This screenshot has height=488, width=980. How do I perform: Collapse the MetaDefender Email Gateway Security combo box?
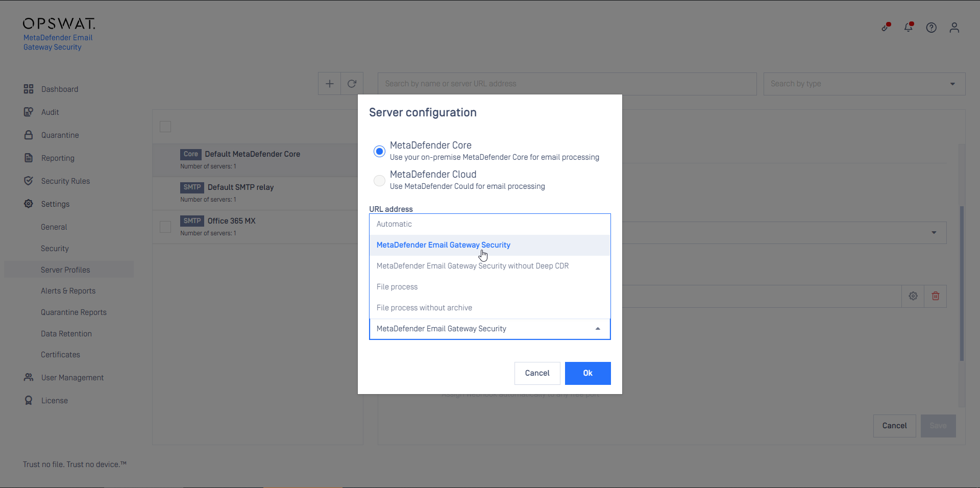[598, 329]
